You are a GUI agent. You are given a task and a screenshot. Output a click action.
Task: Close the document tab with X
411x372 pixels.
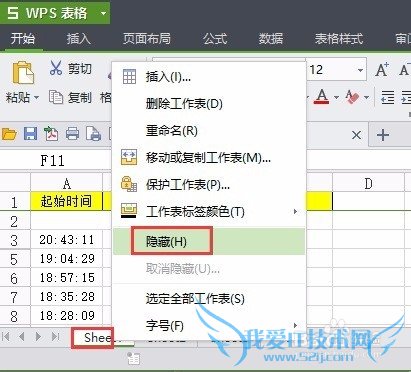point(356,135)
